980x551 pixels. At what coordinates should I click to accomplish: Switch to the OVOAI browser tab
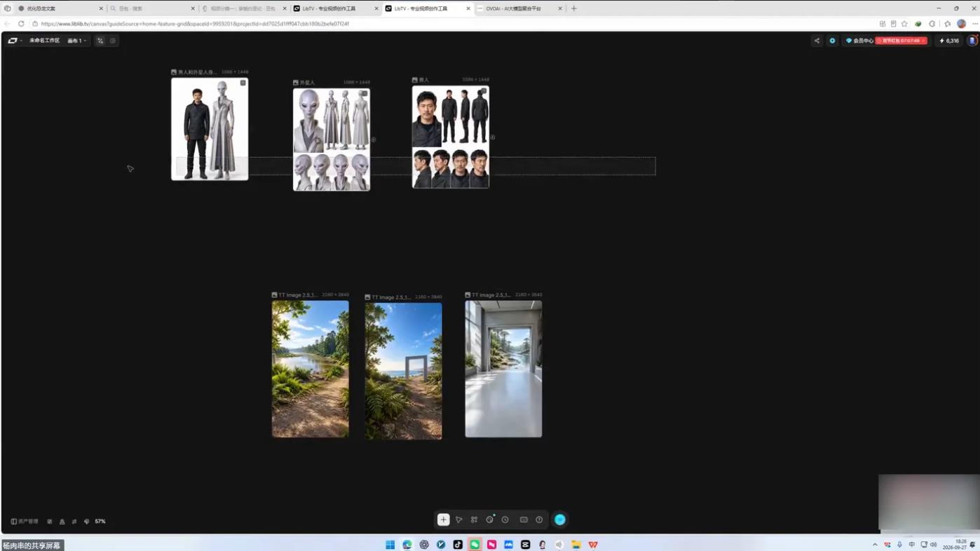coord(519,8)
